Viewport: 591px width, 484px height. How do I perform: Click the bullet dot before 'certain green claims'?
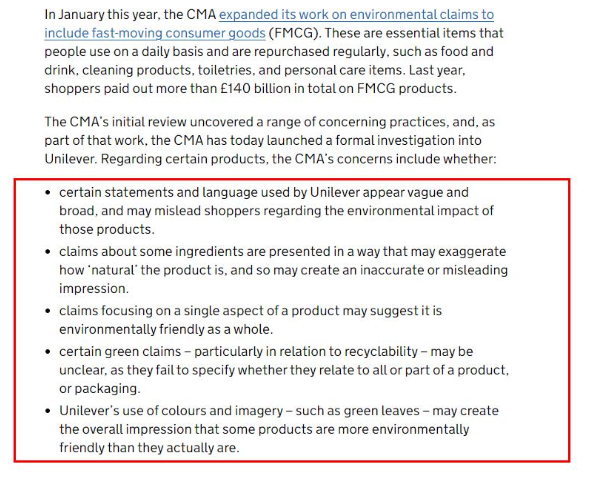(47, 352)
